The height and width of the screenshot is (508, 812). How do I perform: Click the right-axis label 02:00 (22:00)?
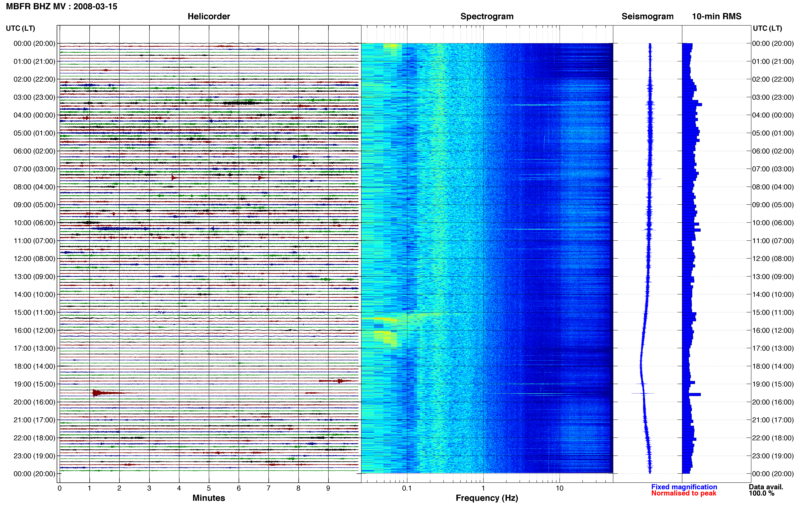tap(773, 79)
